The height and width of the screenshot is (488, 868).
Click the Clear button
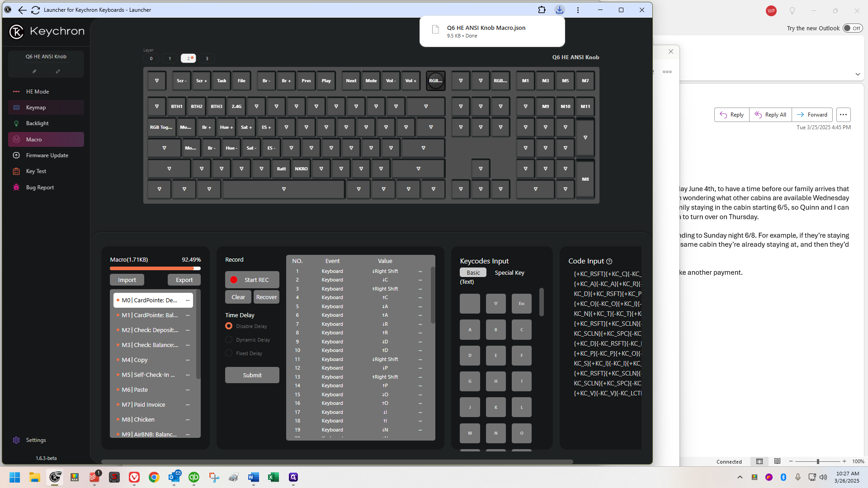(238, 297)
